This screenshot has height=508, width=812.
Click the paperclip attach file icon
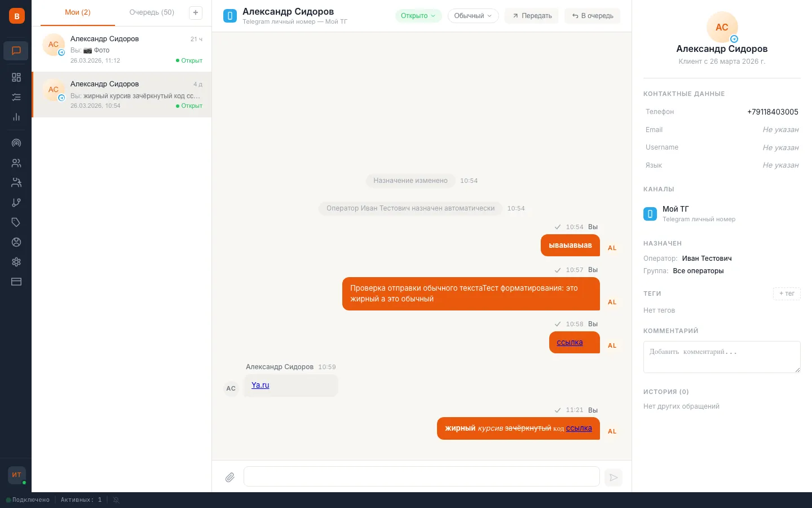tap(230, 478)
